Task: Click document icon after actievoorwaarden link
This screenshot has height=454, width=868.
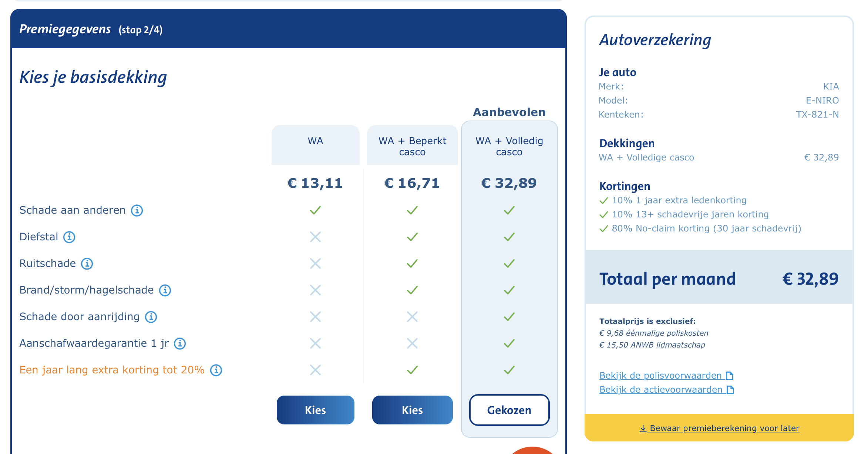Action: tap(730, 390)
